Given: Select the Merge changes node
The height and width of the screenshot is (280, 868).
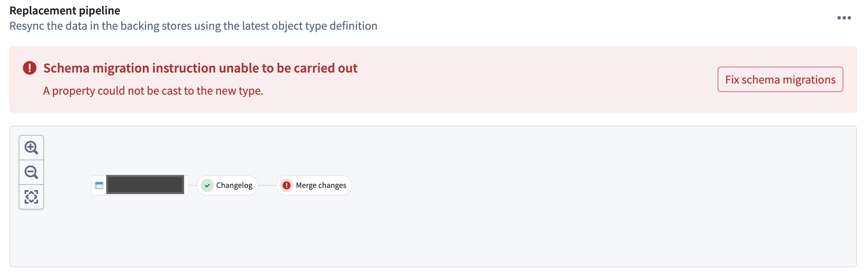Looking at the screenshot, I should (x=314, y=185).
